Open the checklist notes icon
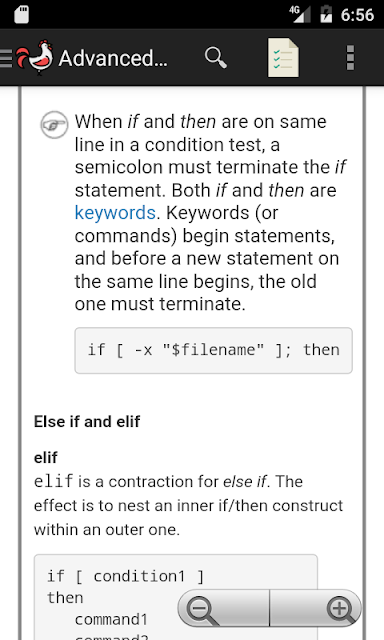The width and height of the screenshot is (384, 640). click(x=283, y=58)
